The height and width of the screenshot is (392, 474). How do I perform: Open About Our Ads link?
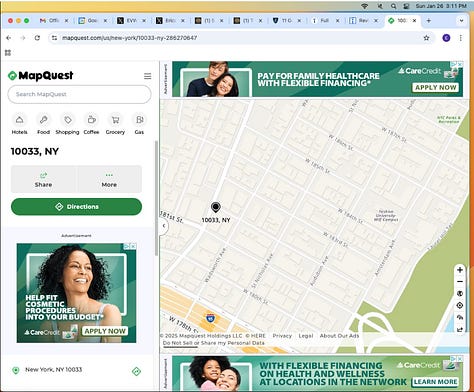[339, 336]
